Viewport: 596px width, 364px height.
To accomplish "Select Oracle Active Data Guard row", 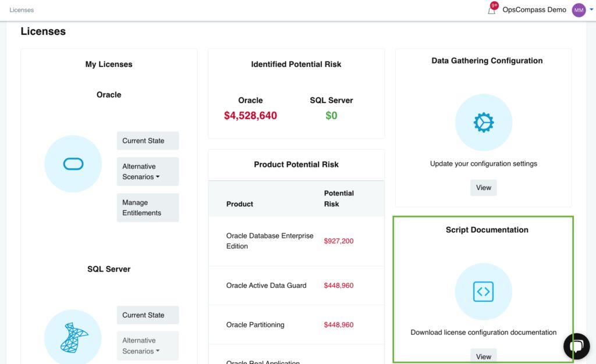I will point(267,286).
